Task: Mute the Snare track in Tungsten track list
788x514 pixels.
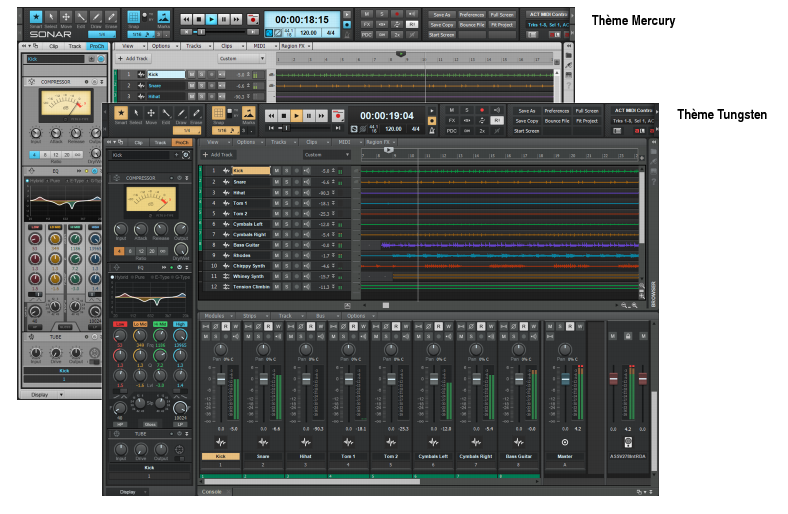Action: pos(277,183)
